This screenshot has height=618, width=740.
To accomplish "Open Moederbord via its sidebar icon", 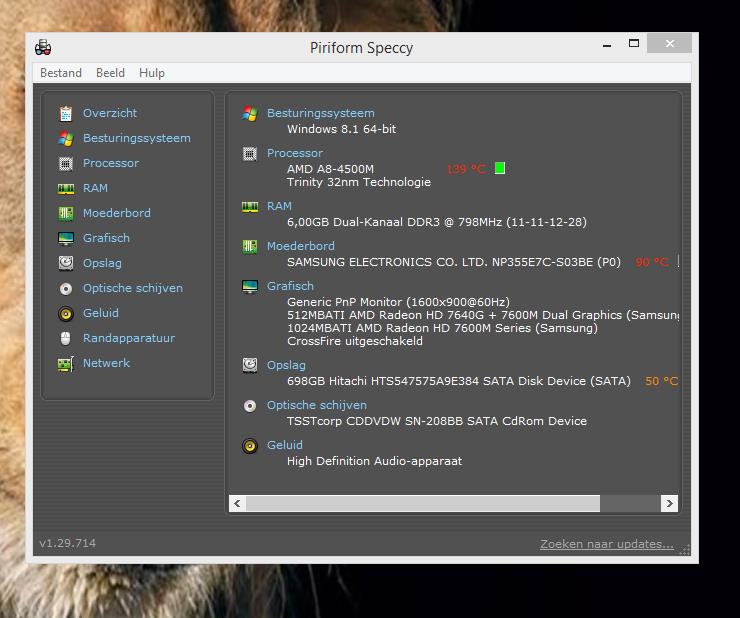I will tap(66, 214).
